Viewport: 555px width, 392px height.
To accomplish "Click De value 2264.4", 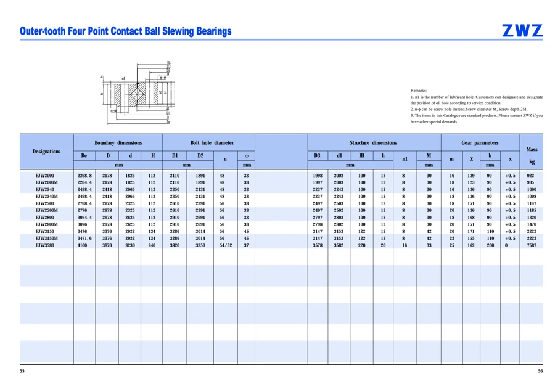I will pos(84,182).
